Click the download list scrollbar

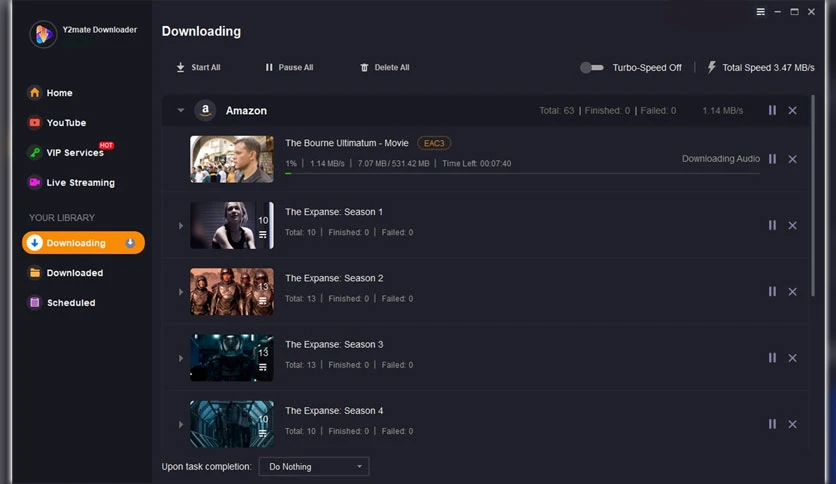[x=813, y=196]
